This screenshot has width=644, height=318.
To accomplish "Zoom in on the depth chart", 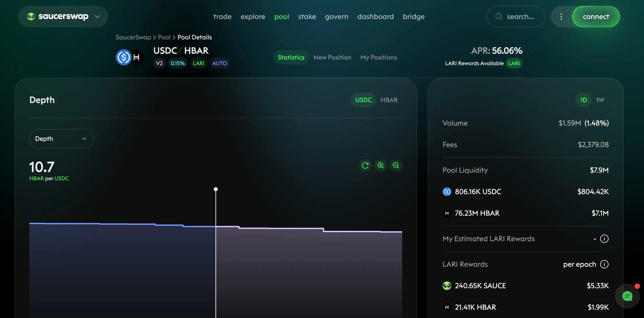I will click(380, 165).
